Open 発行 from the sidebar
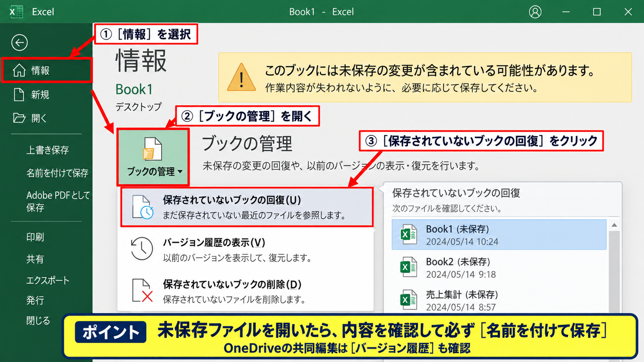This screenshot has height=362, width=644. point(35,300)
